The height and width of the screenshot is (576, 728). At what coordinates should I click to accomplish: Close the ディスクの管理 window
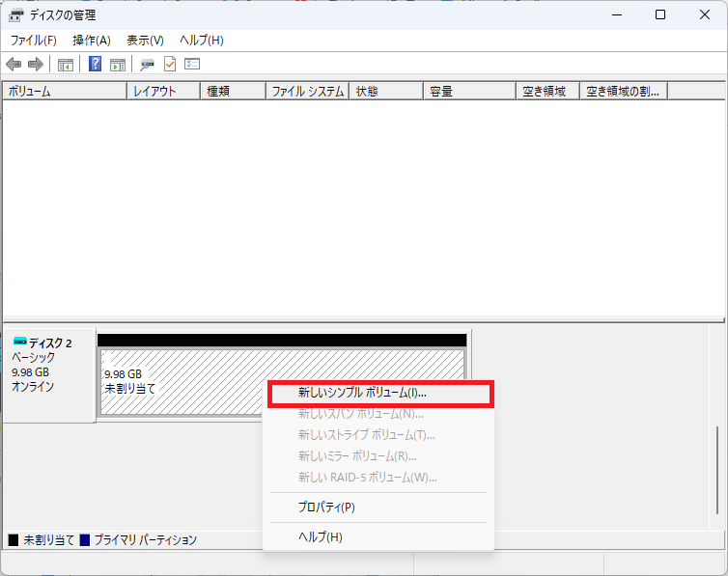coord(704,14)
